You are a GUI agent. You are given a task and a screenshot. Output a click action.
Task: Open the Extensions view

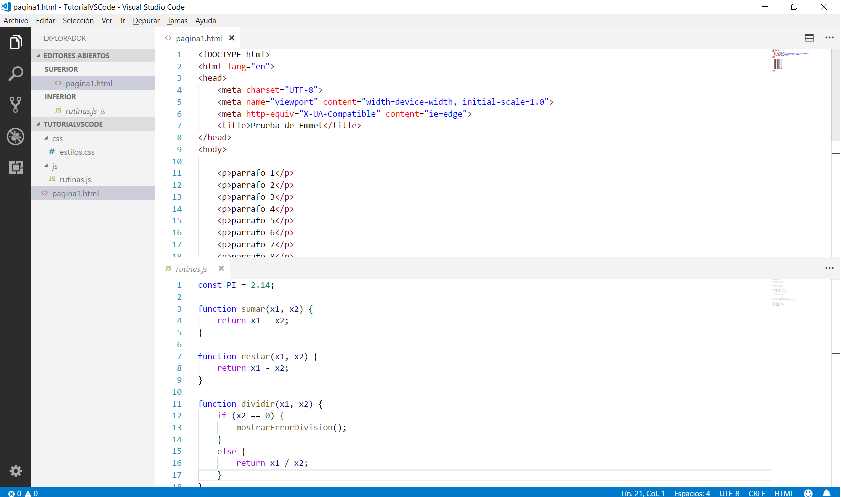[16, 168]
